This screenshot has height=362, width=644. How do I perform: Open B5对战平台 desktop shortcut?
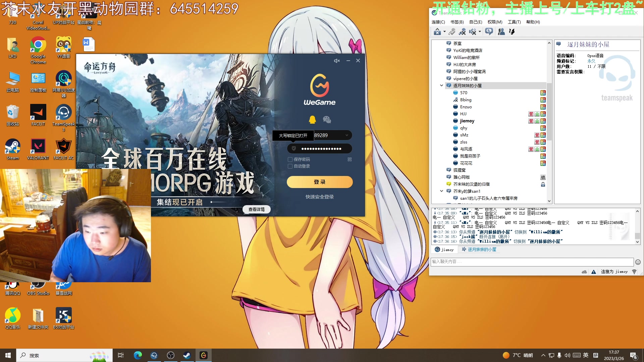[x=63, y=318]
